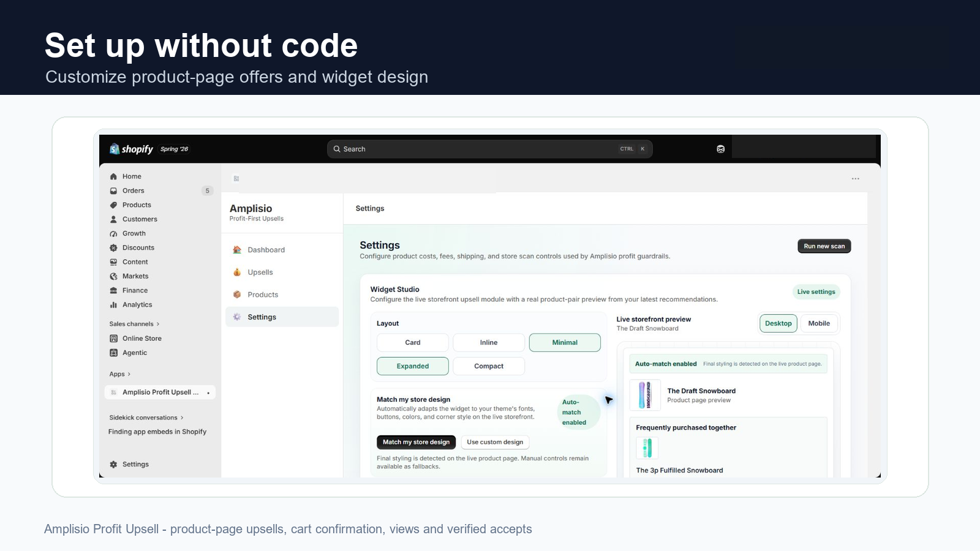Click the Online Store storefront icon

pos(113,339)
